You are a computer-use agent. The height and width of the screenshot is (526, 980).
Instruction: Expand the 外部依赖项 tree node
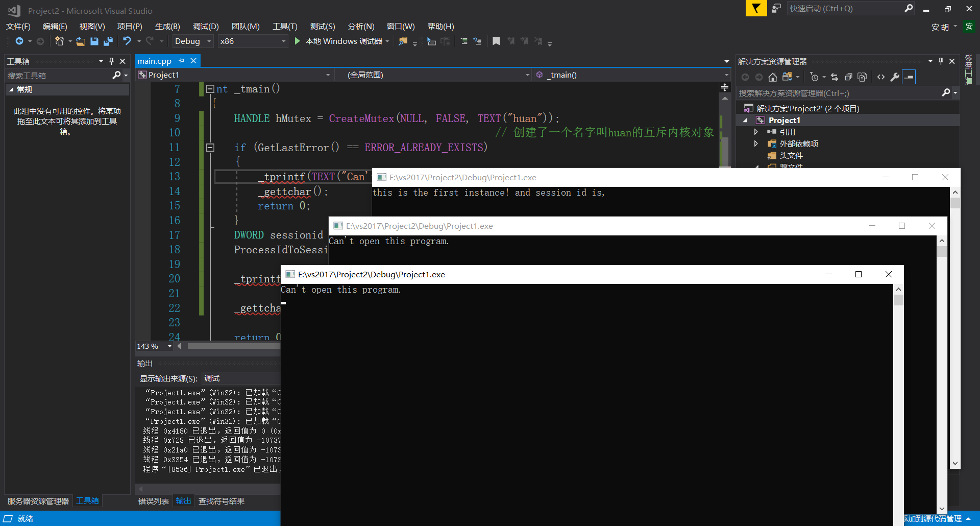click(x=756, y=144)
